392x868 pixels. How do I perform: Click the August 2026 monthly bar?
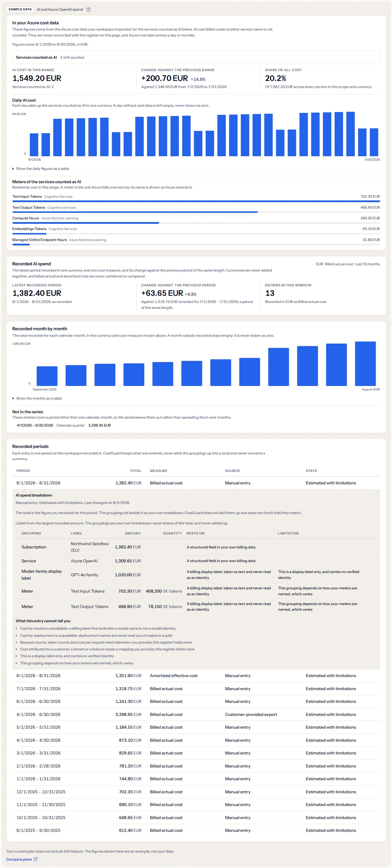[365, 363]
